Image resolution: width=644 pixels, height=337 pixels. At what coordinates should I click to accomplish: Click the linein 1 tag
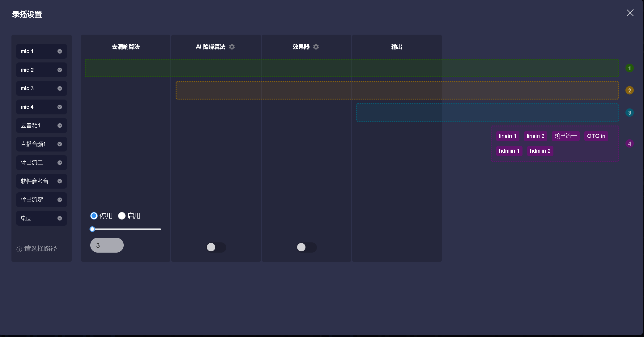[507, 136]
